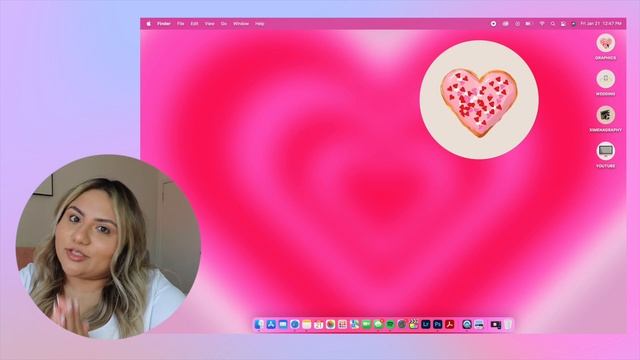Screen dimensions: 640x360
Task: Open the Help menu
Action: click(x=260, y=24)
